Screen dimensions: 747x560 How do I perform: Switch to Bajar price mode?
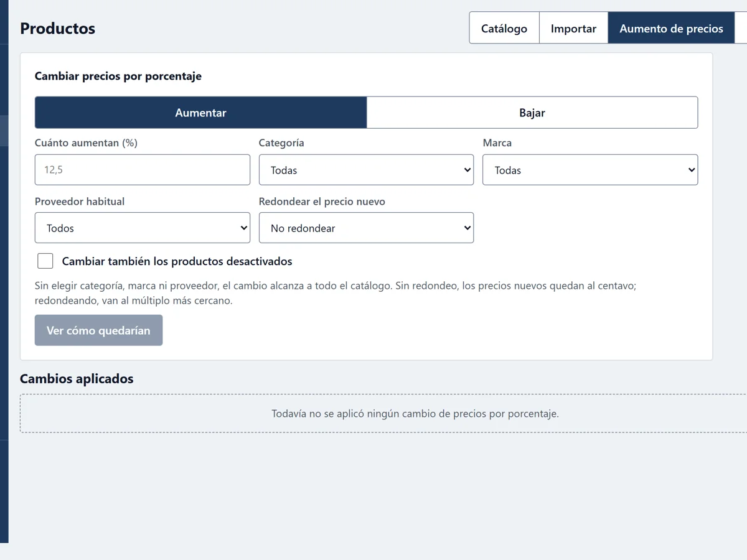click(x=532, y=113)
